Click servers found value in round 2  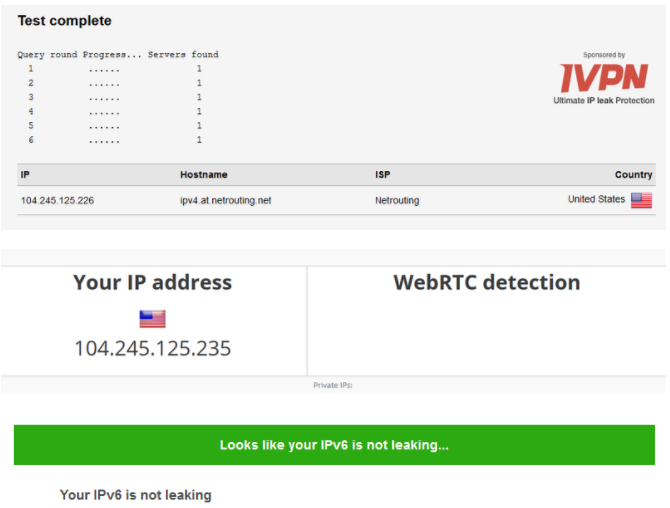(x=199, y=83)
